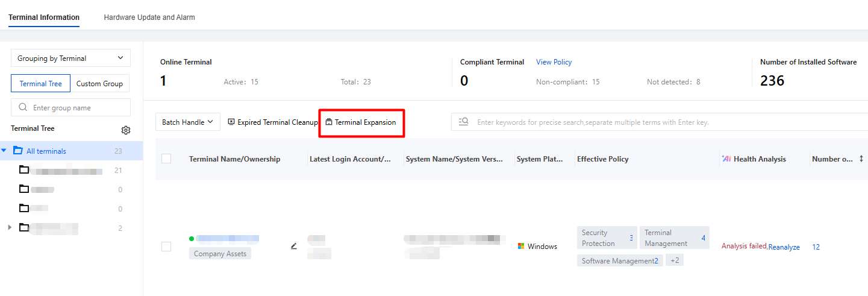The height and width of the screenshot is (296, 868).
Task: Click the search filter icon in keyword bar
Action: click(x=463, y=122)
